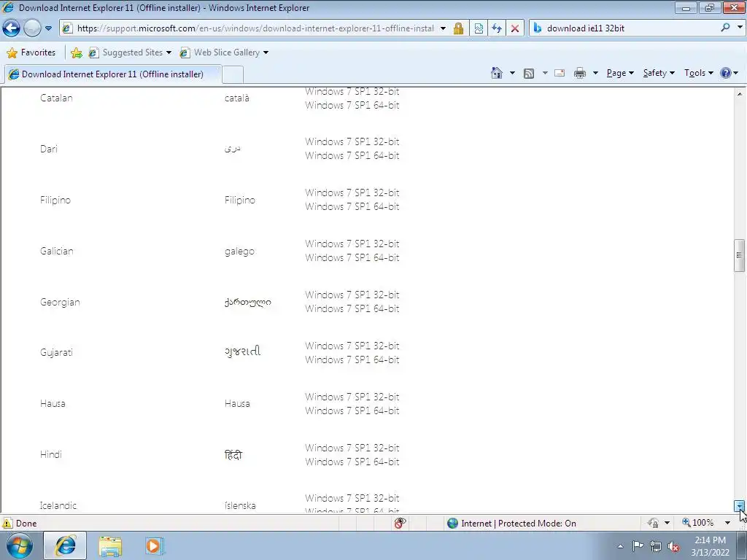Open the Page menu
The width and height of the screenshot is (747, 560).
tap(620, 73)
